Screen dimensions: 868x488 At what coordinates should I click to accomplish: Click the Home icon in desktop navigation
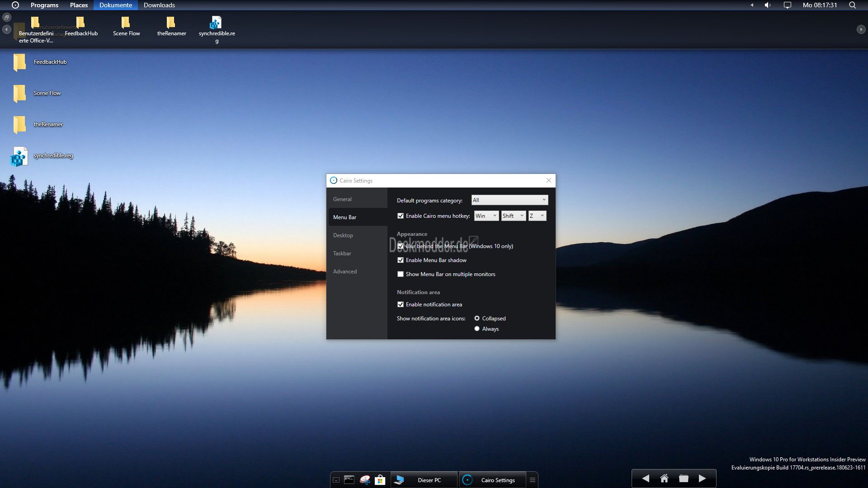coord(664,479)
